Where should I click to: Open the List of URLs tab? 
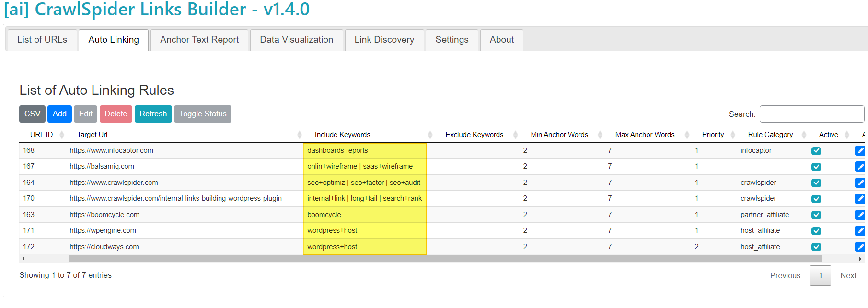pos(42,40)
